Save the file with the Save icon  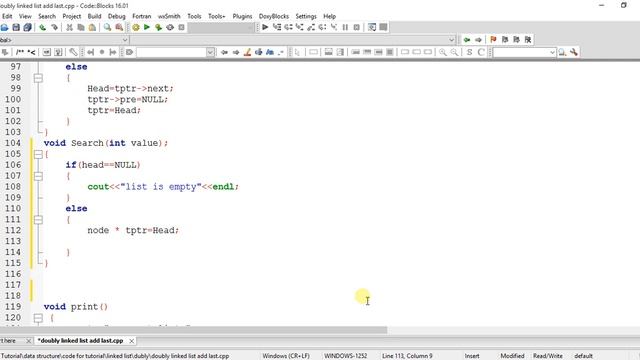click(16, 27)
